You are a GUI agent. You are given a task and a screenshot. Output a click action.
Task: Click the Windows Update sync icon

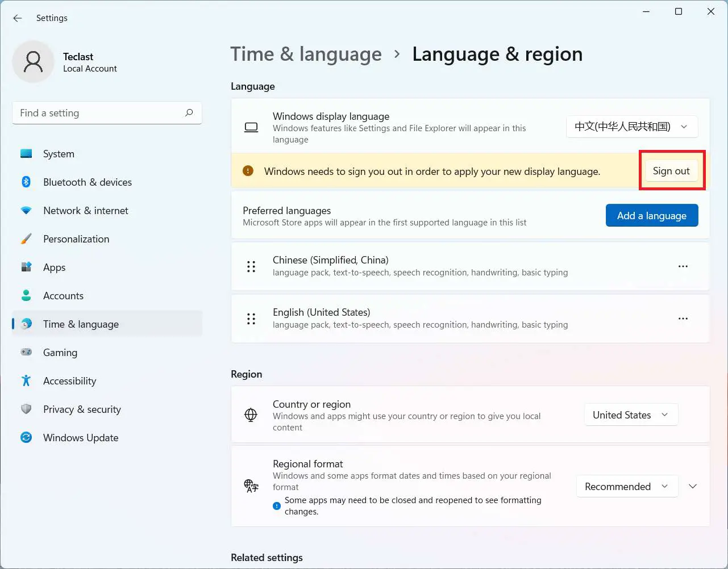[x=26, y=437]
